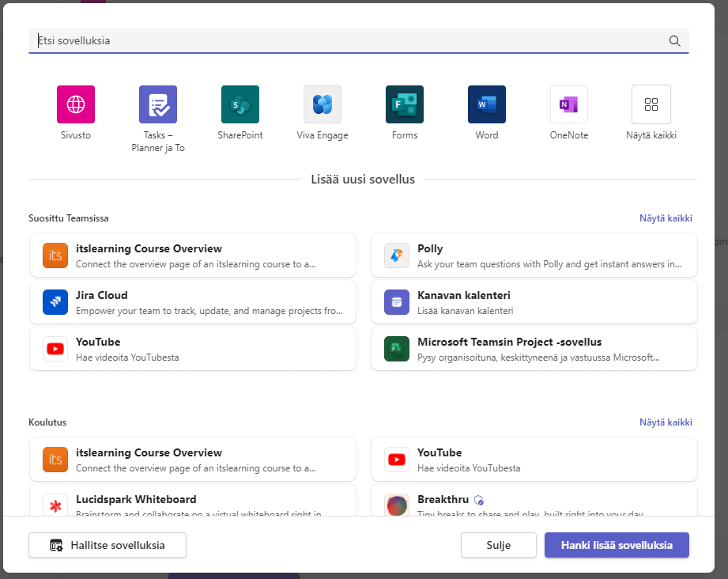This screenshot has width=728, height=579.
Task: Add the Forms app icon
Action: (405, 104)
